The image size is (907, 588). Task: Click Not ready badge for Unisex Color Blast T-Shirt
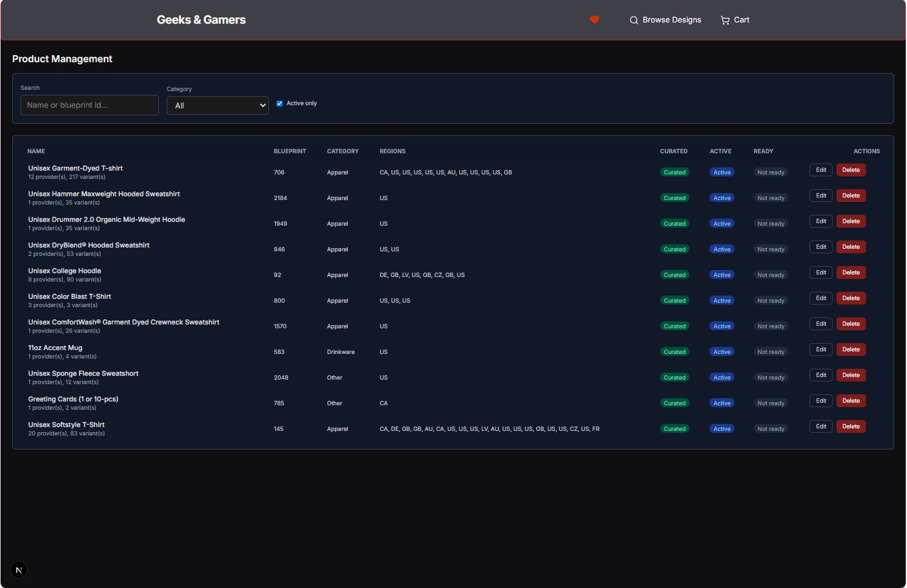pos(770,301)
